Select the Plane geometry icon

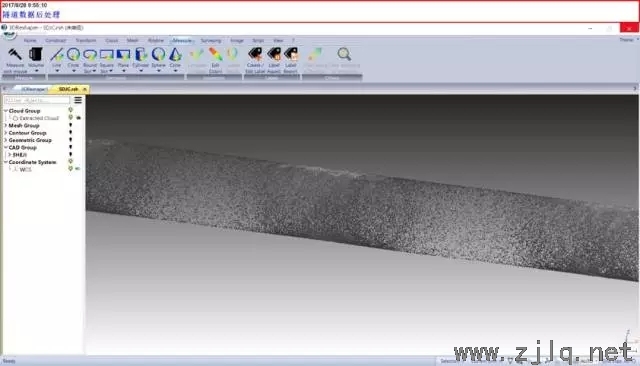coord(123,54)
